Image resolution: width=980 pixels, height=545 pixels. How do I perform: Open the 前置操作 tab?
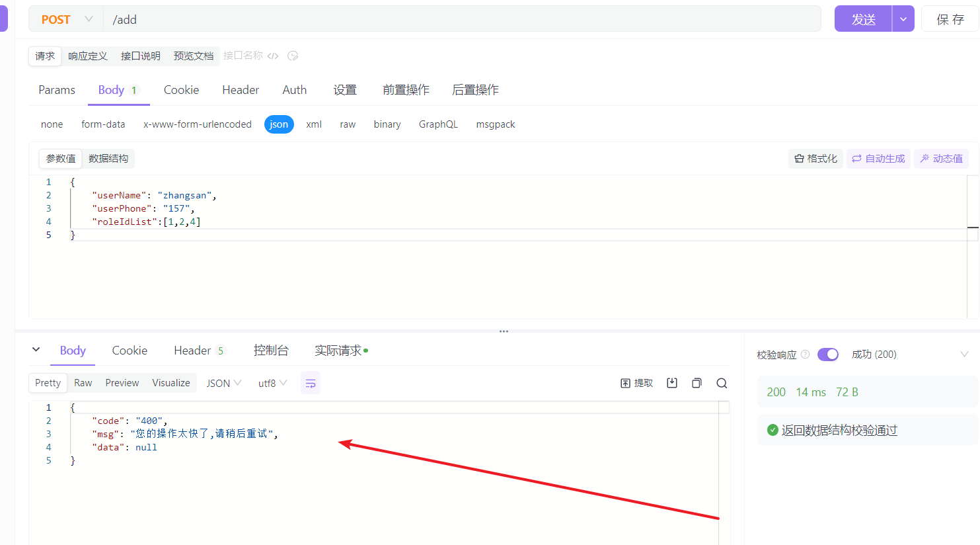click(406, 90)
